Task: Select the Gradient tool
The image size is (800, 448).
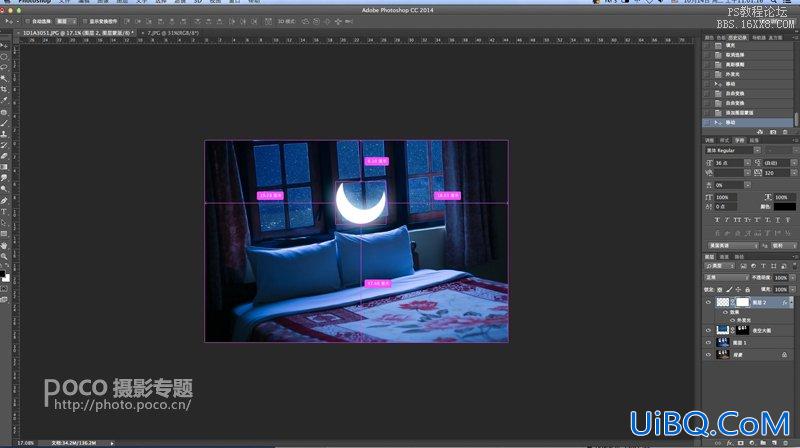Action: tap(4, 167)
